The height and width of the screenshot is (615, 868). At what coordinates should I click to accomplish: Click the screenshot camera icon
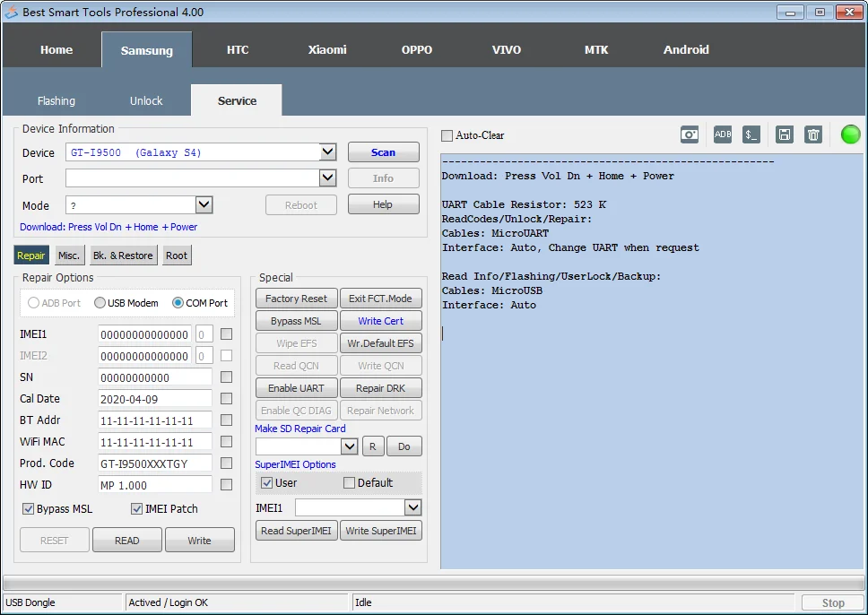690,134
